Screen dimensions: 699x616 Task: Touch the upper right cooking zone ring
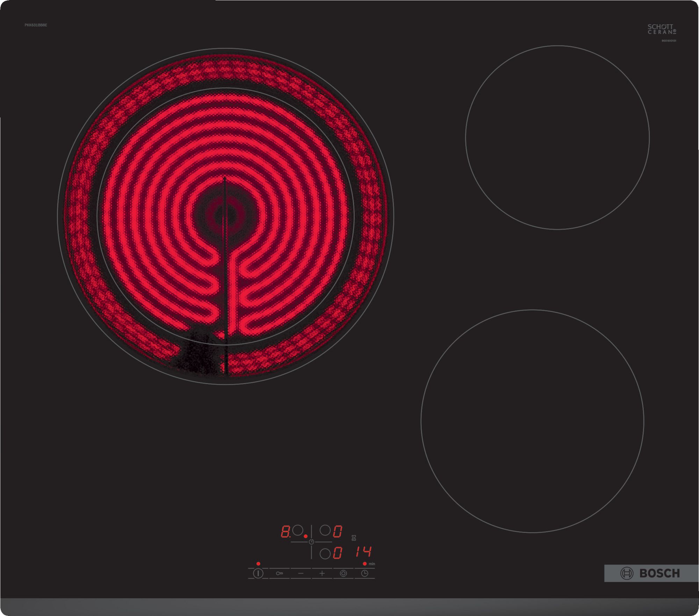pos(557,137)
